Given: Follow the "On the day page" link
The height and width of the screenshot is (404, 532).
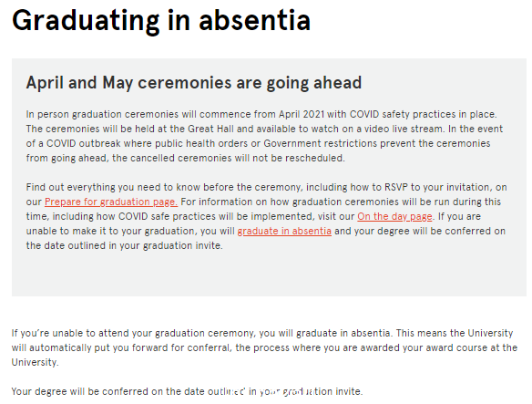Looking at the screenshot, I should 394,216.
